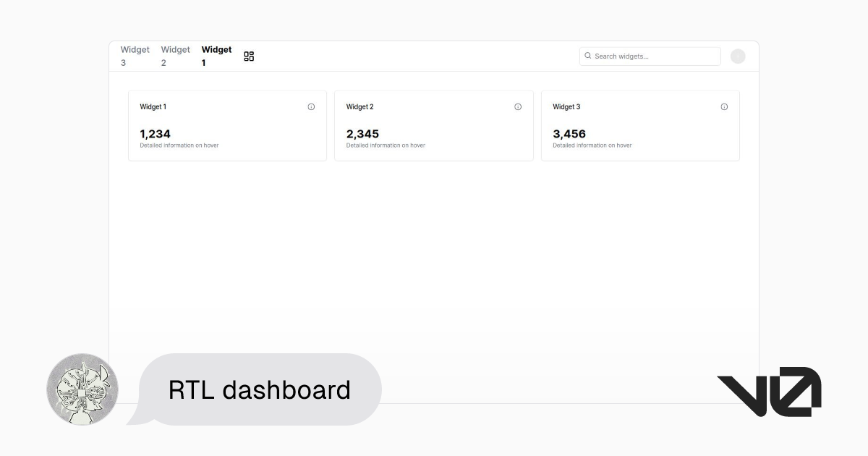Image resolution: width=868 pixels, height=456 pixels.
Task: Click the search widgets input field
Action: pos(649,56)
